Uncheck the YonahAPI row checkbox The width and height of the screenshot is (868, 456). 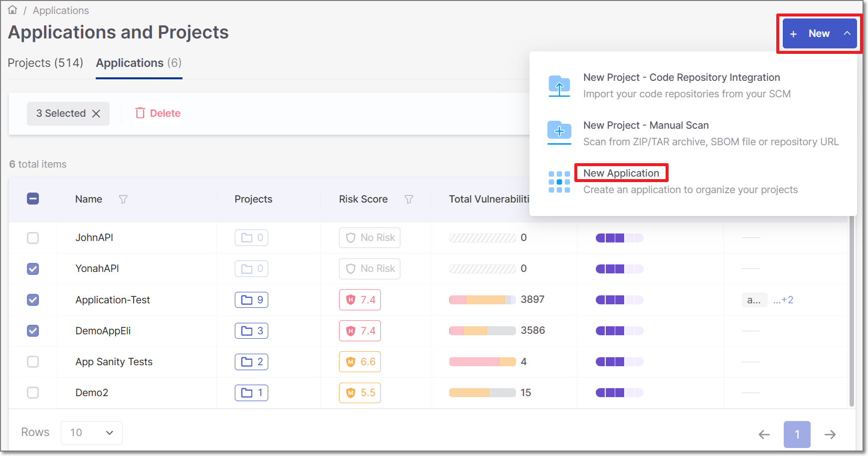(32, 269)
